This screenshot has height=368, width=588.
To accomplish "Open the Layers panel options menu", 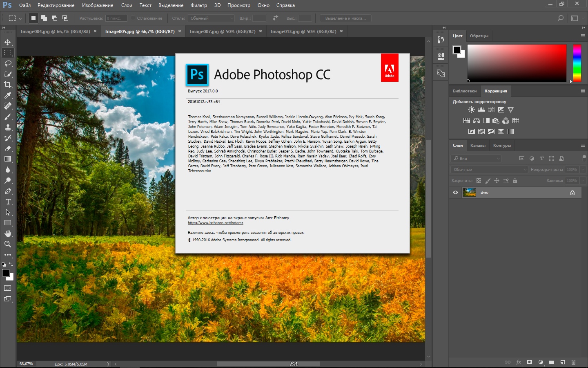I will pyautogui.click(x=583, y=145).
